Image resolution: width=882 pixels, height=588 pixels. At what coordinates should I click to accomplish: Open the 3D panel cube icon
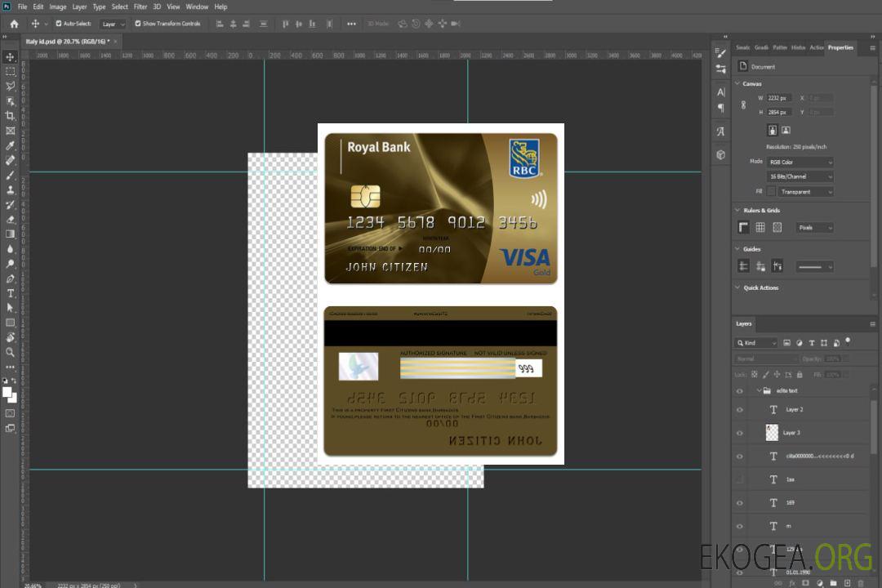pyautogui.click(x=720, y=154)
